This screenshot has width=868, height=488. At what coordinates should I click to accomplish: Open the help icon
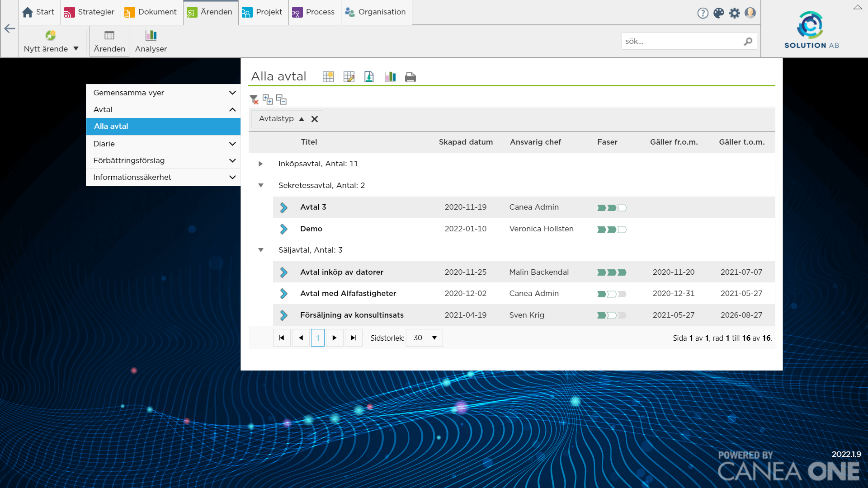point(703,13)
